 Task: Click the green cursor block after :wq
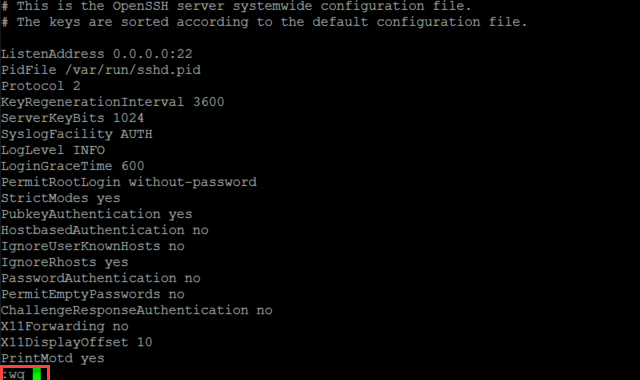(x=37, y=374)
